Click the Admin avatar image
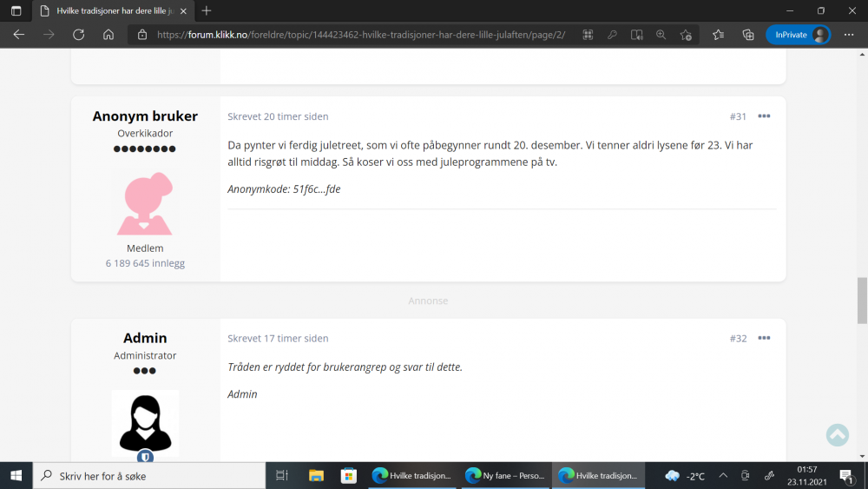 point(145,421)
